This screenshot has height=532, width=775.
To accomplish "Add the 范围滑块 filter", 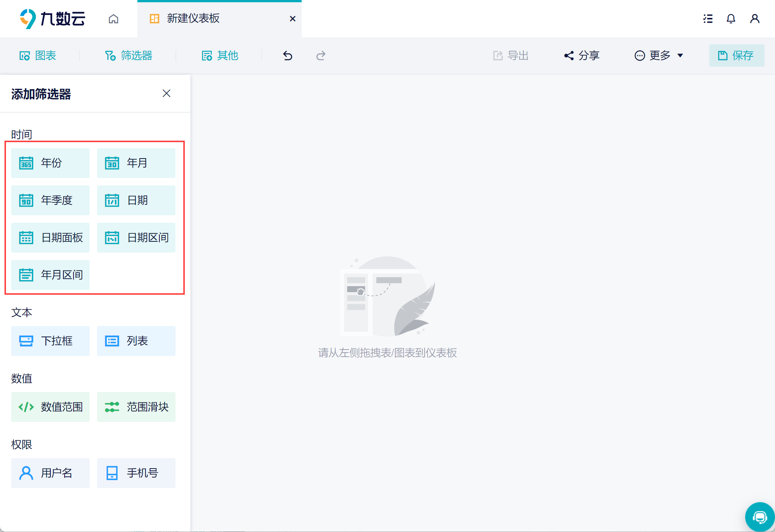I will click(136, 407).
